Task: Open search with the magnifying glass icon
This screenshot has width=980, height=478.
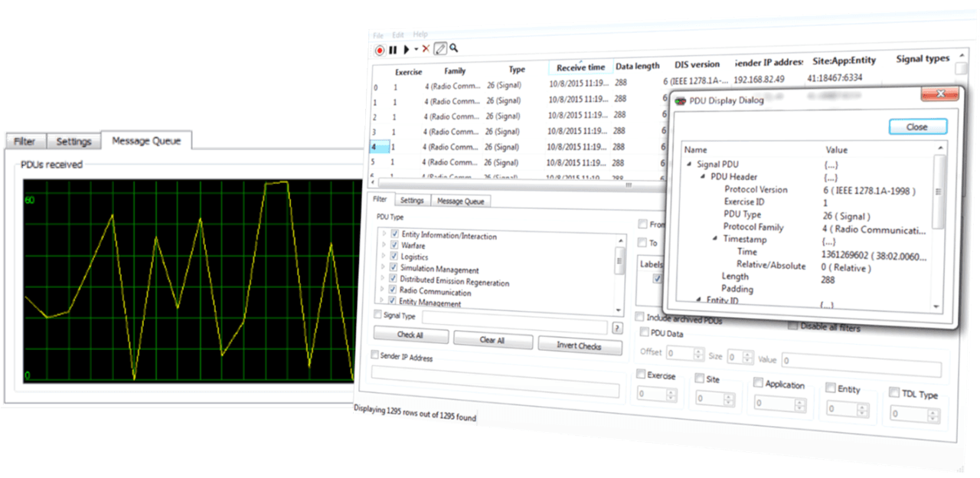Action: [x=454, y=47]
